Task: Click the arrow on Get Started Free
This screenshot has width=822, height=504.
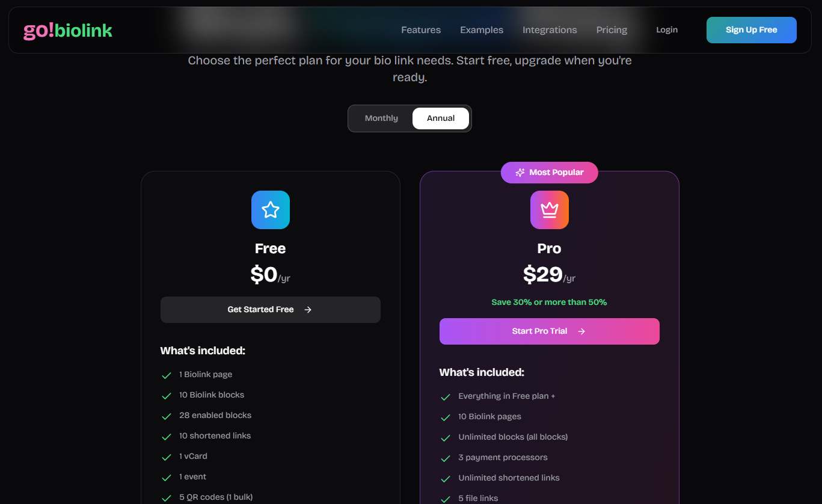Action: (308, 310)
